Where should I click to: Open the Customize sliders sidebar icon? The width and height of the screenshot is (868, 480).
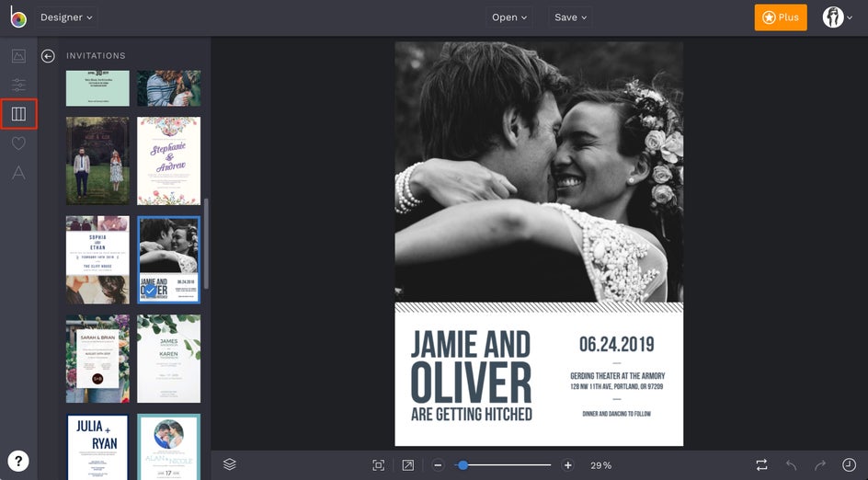tap(18, 85)
